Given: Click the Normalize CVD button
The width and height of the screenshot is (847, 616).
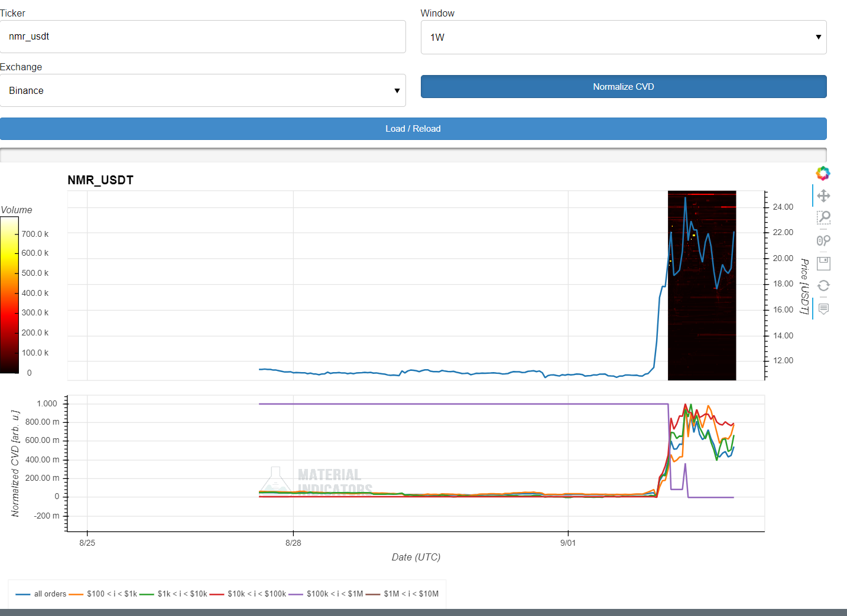Looking at the screenshot, I should pyautogui.click(x=623, y=87).
